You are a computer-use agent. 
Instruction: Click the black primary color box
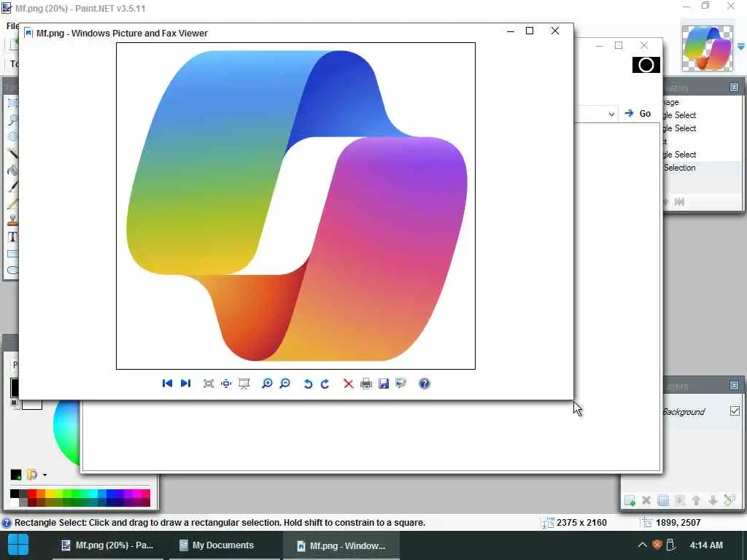click(15, 387)
